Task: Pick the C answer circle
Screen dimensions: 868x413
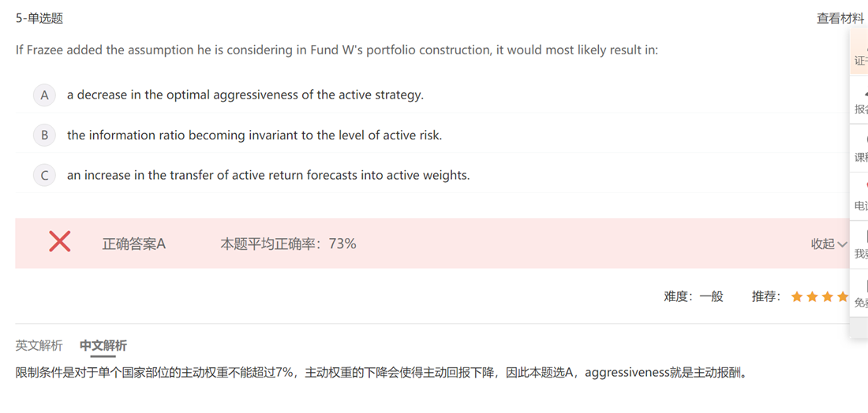Action: 44,176
